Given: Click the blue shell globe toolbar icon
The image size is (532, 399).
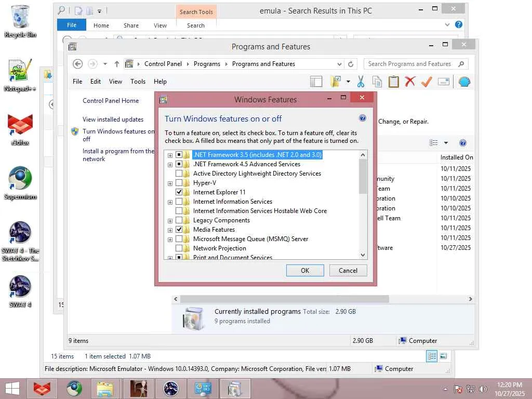Looking at the screenshot, I should [x=464, y=82].
